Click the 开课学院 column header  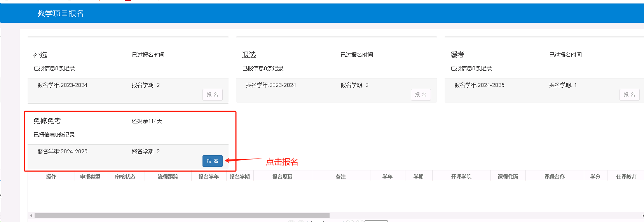click(461, 177)
